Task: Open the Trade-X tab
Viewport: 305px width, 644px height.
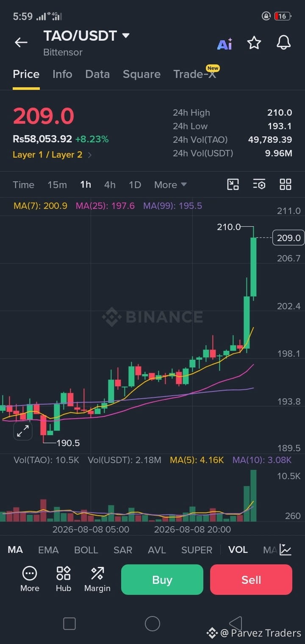Action: (x=195, y=74)
